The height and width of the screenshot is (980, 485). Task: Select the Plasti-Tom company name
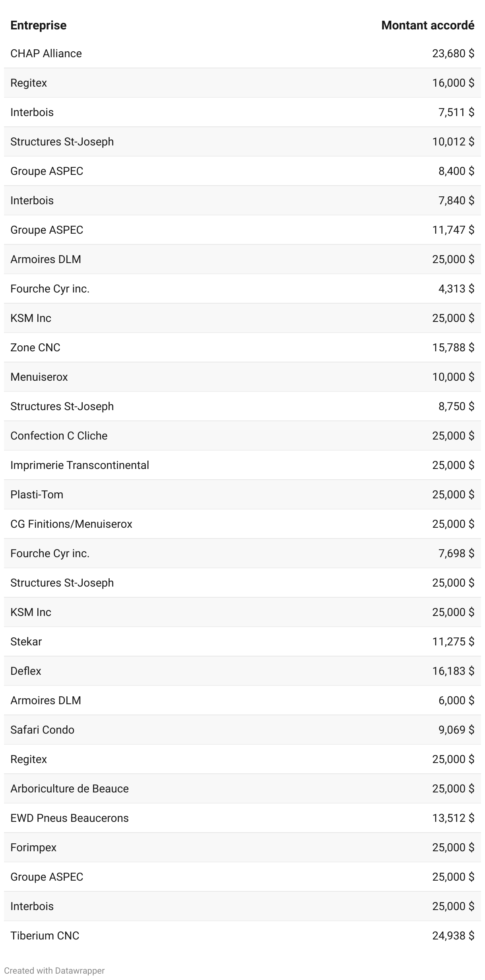click(x=37, y=495)
